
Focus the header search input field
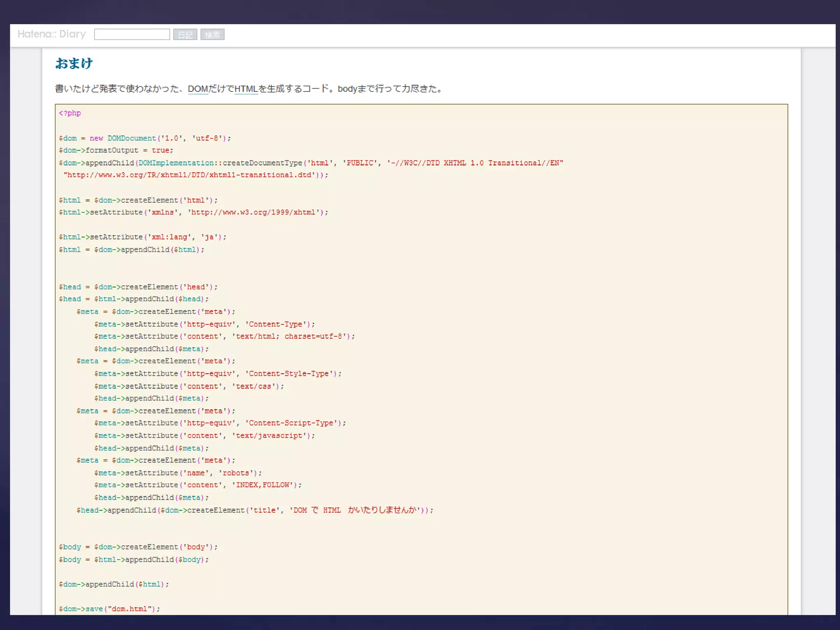132,34
